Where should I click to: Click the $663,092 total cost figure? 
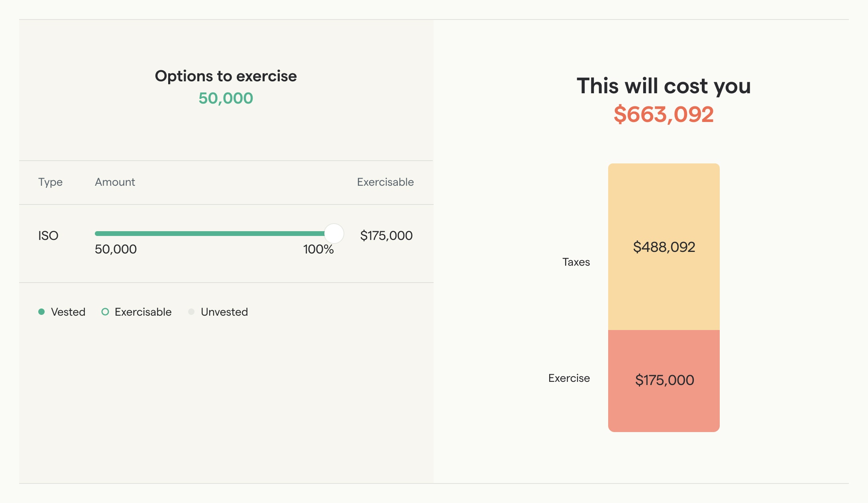[x=664, y=114]
